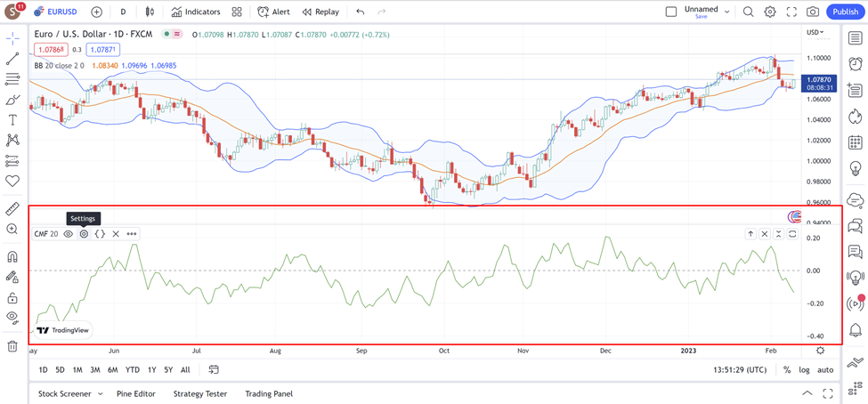This screenshot has height=404, width=868.
Task: Open the USD currency dropdown
Action: (x=815, y=32)
